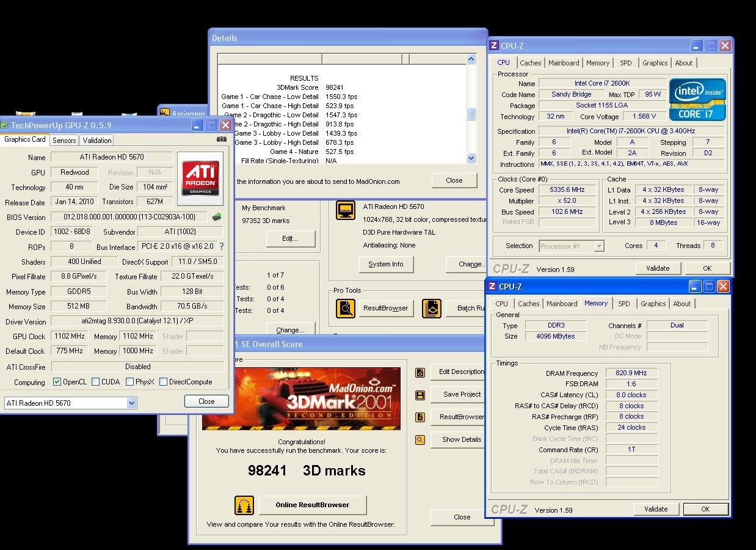Toggle the CUDA checkbox in GPU-Z
This screenshot has width=756, height=550.
click(95, 382)
